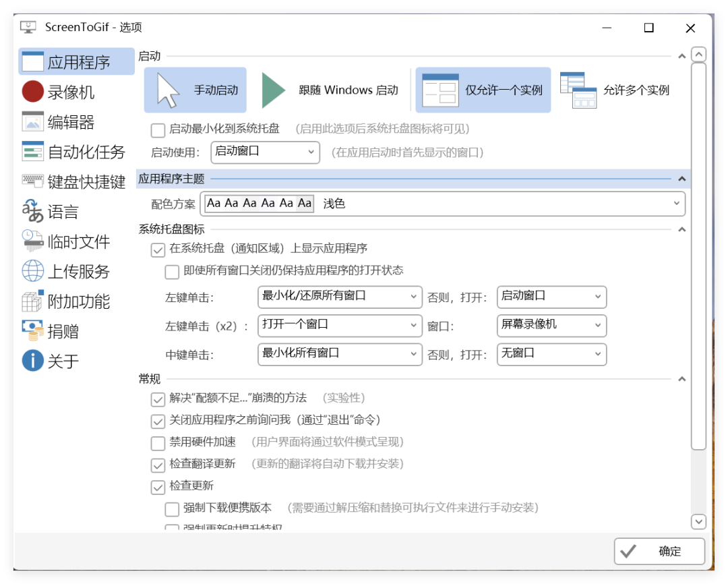Click the 应用程序 sidebar icon
The image size is (728, 584).
coord(32,62)
